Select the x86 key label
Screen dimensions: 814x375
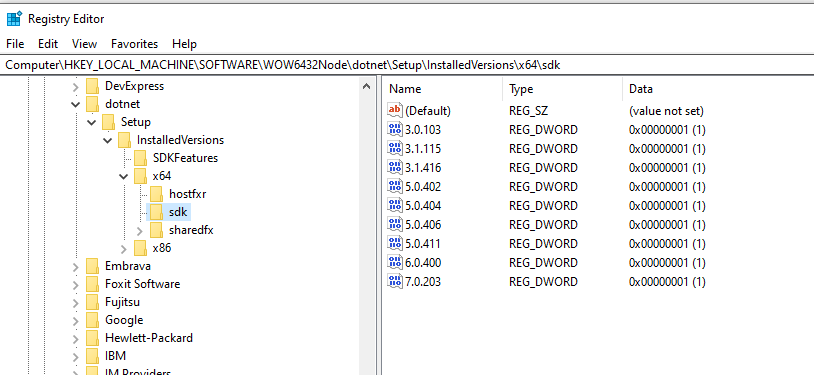click(162, 248)
